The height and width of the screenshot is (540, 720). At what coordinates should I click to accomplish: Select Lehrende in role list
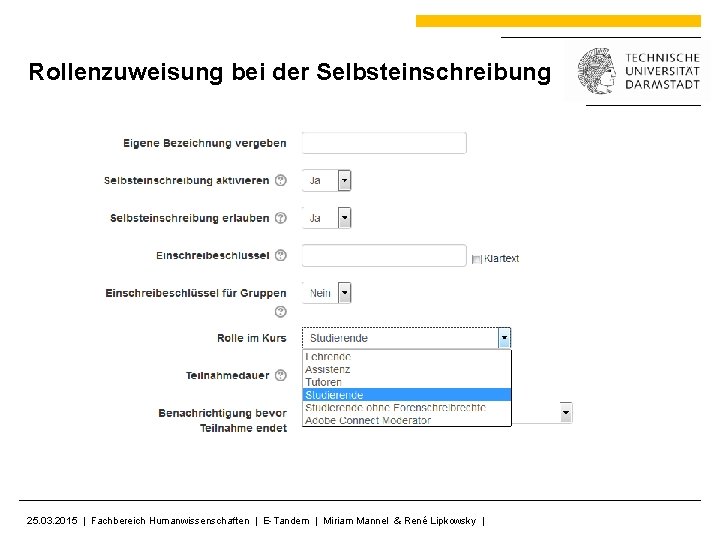coord(406,356)
